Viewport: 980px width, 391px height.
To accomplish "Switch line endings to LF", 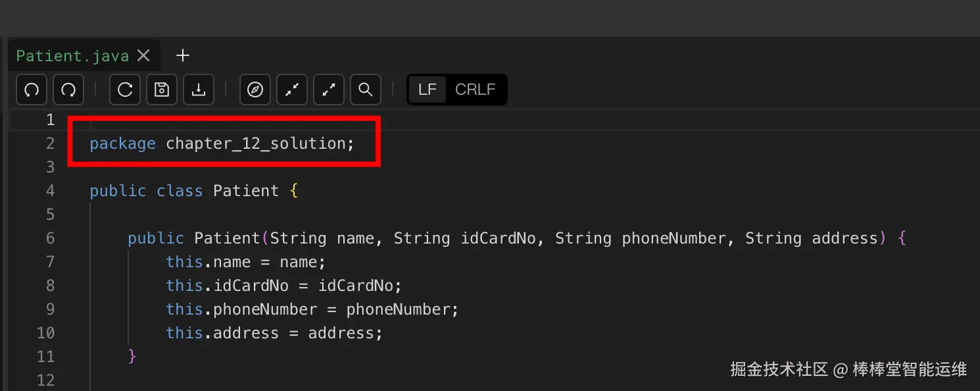I will (x=428, y=90).
